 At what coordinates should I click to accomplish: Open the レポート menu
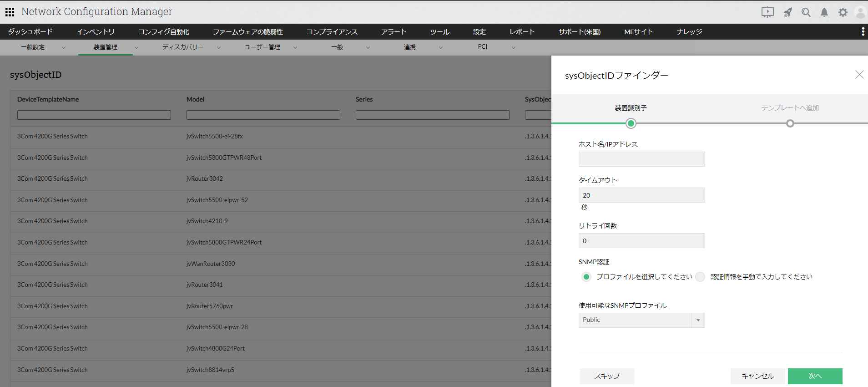click(x=522, y=31)
